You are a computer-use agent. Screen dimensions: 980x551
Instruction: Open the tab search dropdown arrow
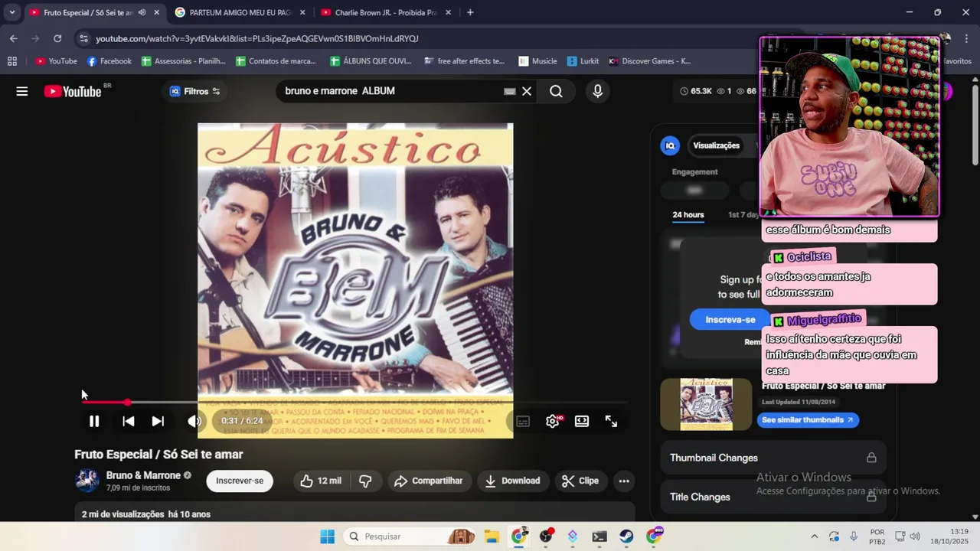tap(11, 12)
